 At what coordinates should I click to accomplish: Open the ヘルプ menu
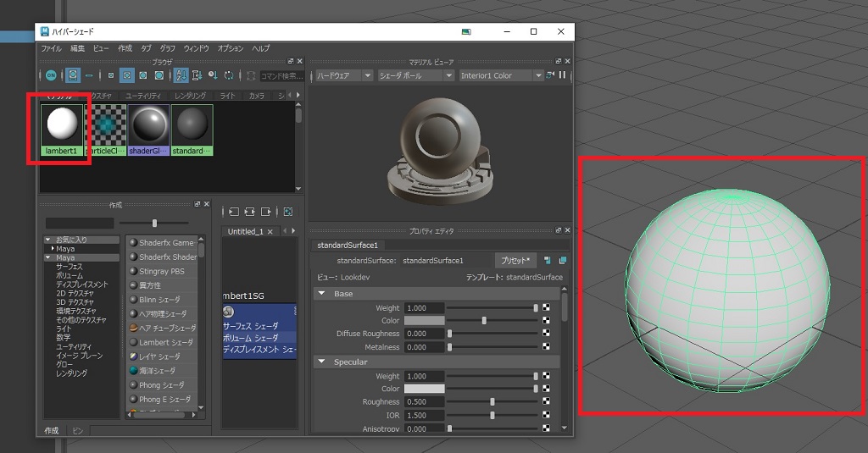point(261,48)
